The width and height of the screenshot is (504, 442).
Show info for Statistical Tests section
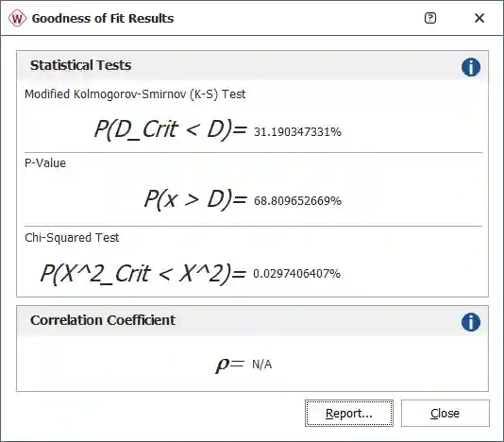click(x=471, y=67)
